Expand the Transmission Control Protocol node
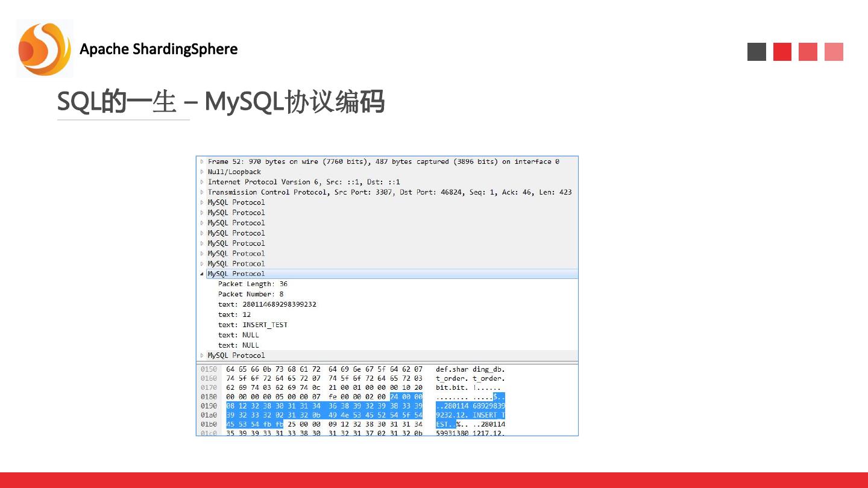 [202, 192]
